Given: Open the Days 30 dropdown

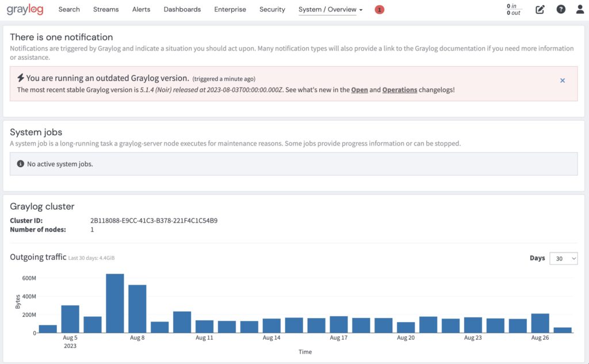Looking at the screenshot, I should click(x=564, y=258).
